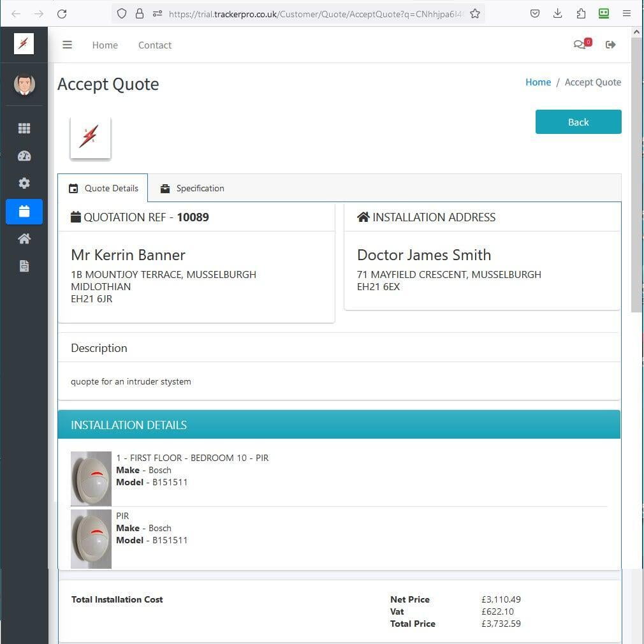
Task: Open the home icon in sidebar
Action: click(24, 238)
